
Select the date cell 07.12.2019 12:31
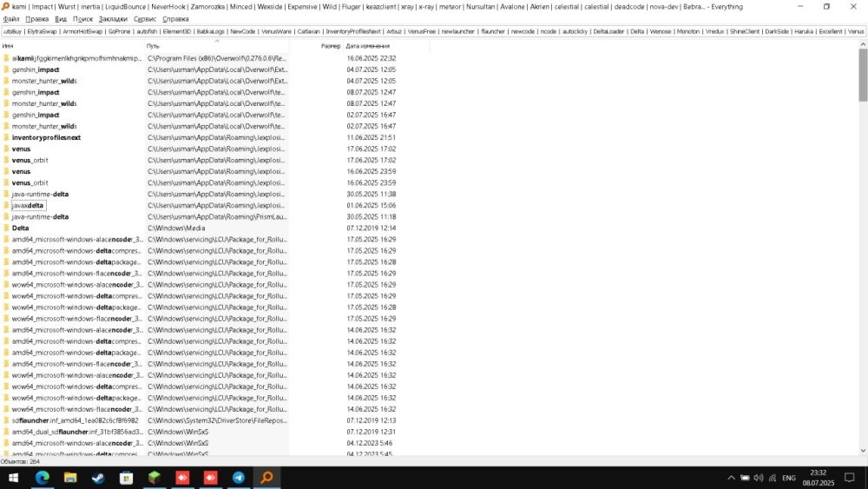[x=371, y=432]
